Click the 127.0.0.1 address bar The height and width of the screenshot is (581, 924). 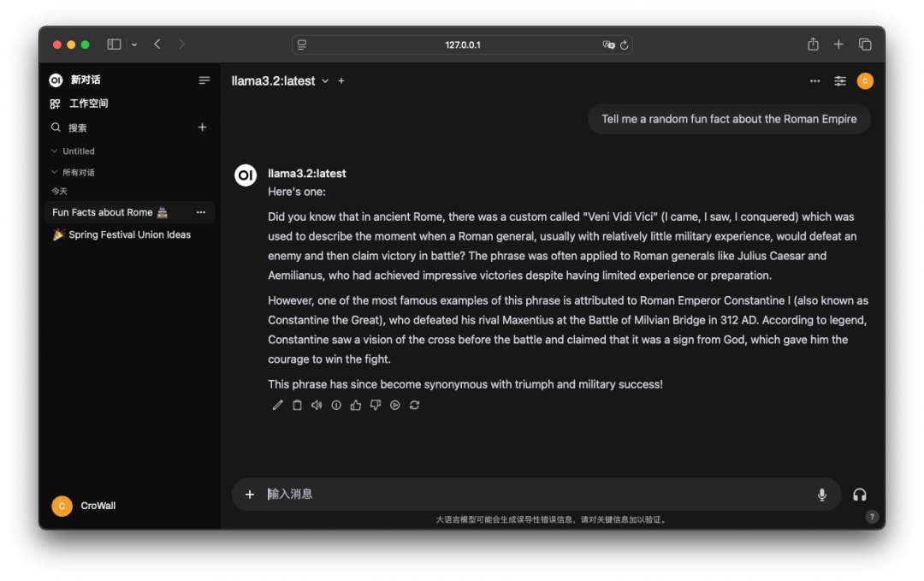[x=462, y=44]
